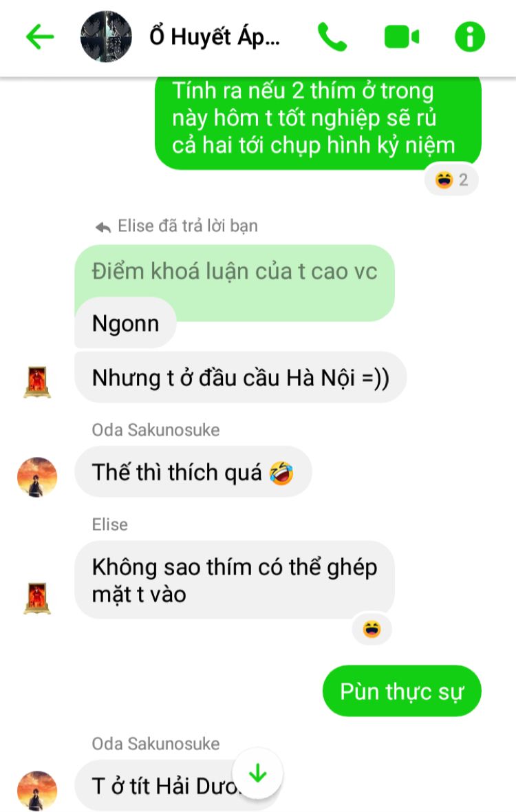The width and height of the screenshot is (516, 812).
Task: Select the green 'Pùn thực sự' message
Action: point(402,692)
